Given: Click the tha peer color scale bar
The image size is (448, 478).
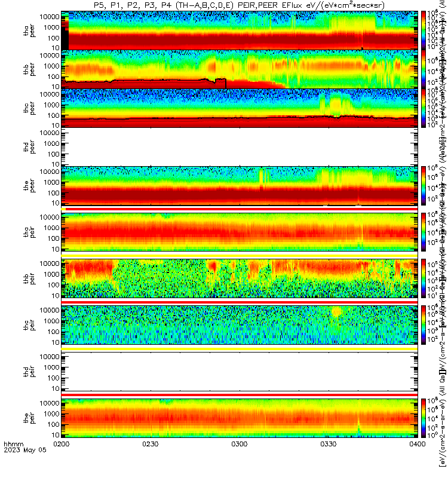Looking at the screenshot, I should tap(424, 30).
